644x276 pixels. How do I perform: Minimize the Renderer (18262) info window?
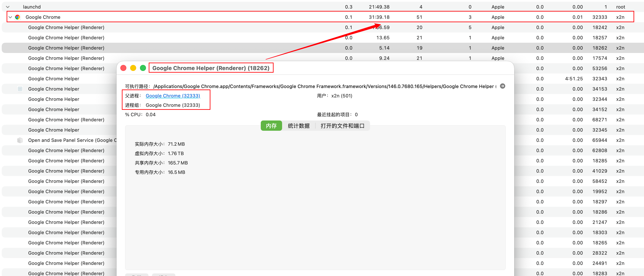(x=133, y=68)
